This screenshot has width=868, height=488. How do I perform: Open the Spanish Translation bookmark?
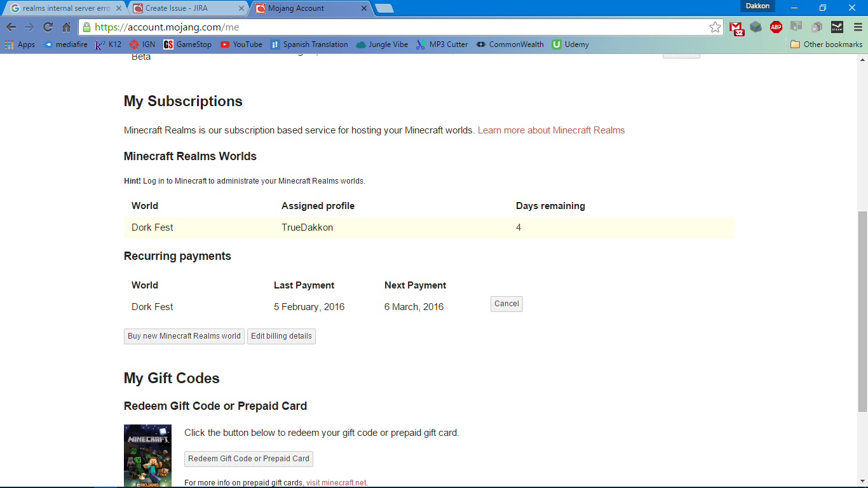[309, 44]
